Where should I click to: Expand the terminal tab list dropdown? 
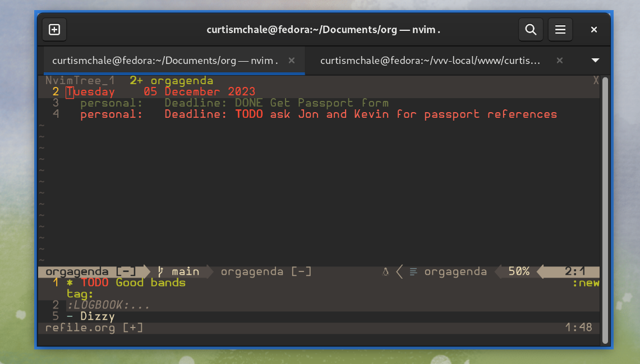pyautogui.click(x=595, y=61)
